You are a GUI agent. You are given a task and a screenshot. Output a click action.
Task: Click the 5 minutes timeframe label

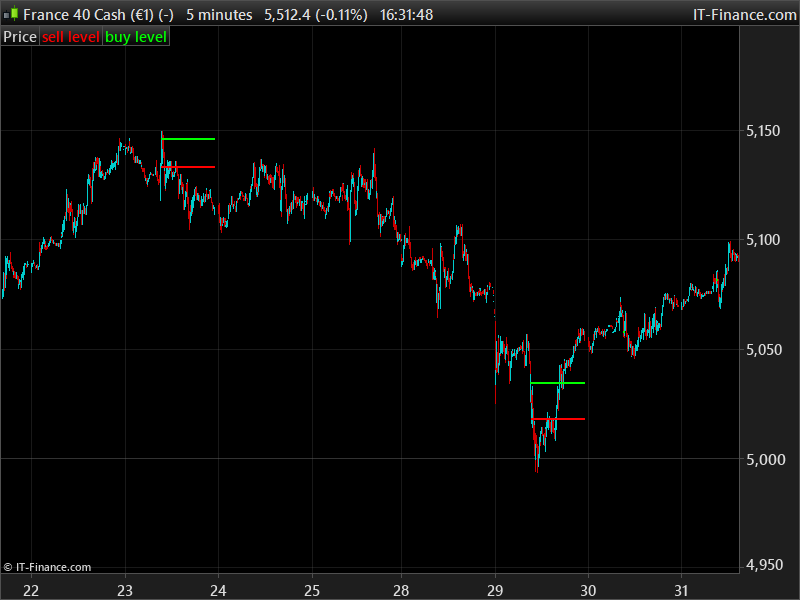pyautogui.click(x=219, y=15)
